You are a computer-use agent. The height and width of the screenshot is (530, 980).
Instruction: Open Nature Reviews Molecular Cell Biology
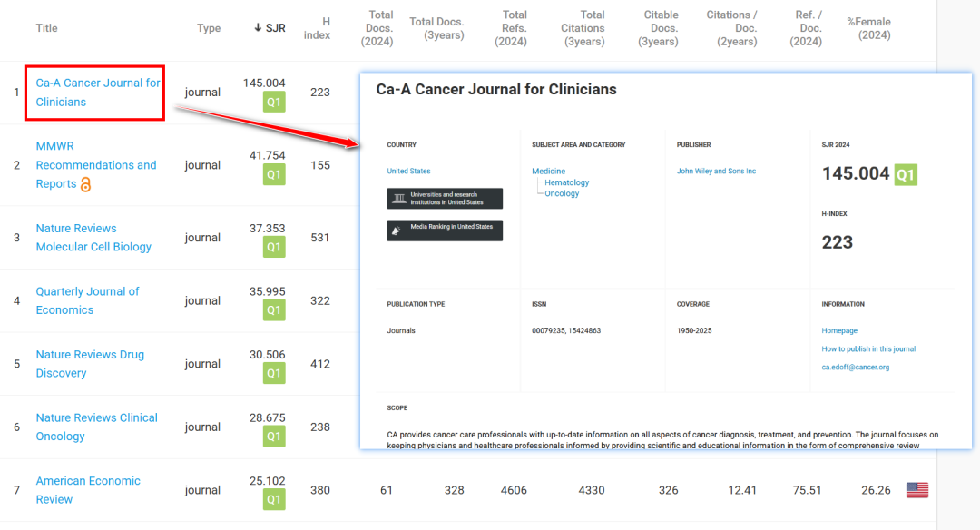(93, 238)
